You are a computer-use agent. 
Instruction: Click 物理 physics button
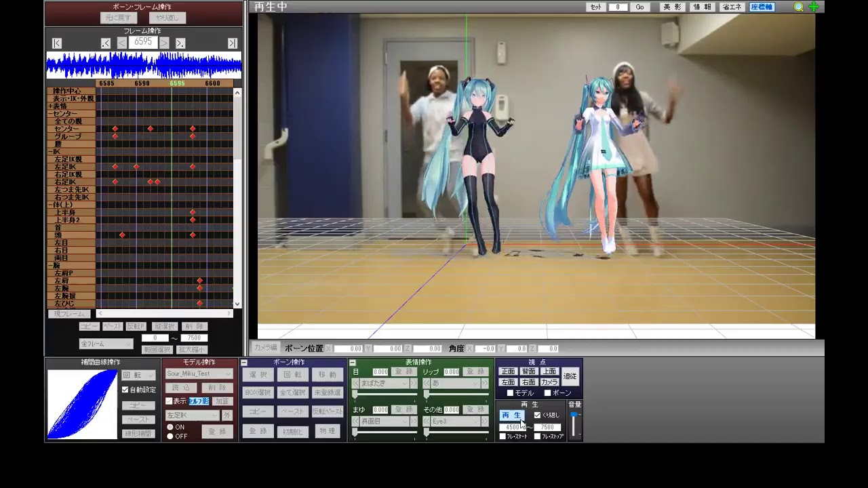(x=328, y=431)
